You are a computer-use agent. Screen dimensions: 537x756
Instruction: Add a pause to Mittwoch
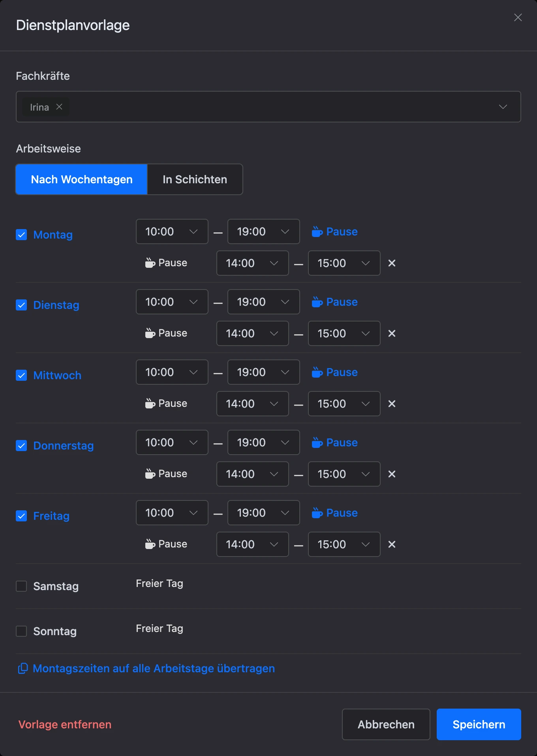pyautogui.click(x=334, y=372)
